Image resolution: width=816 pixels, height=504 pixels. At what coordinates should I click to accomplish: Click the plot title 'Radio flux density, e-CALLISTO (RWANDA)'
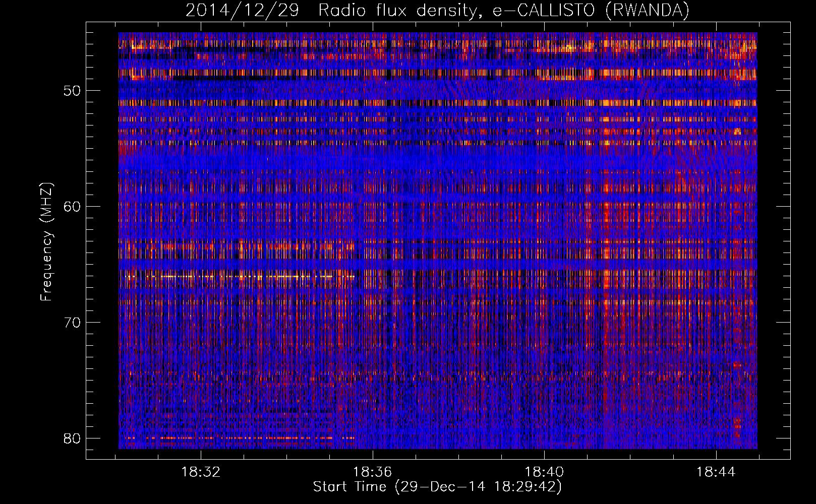click(x=504, y=11)
